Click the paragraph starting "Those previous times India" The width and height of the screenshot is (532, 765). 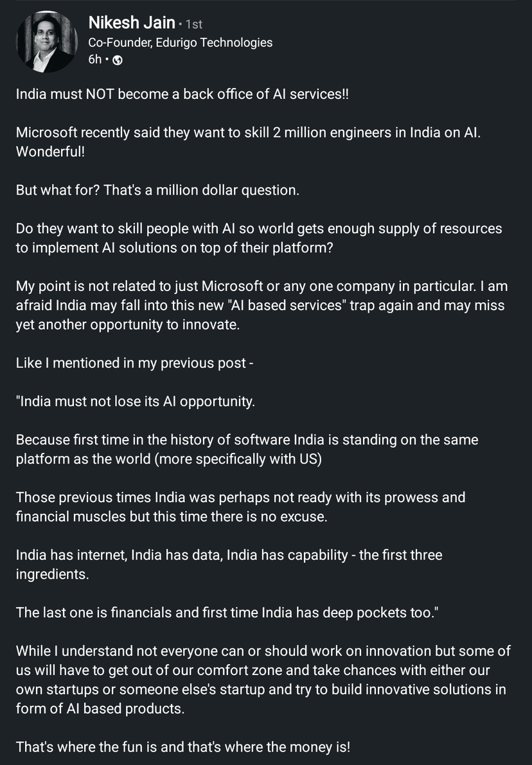(240, 507)
